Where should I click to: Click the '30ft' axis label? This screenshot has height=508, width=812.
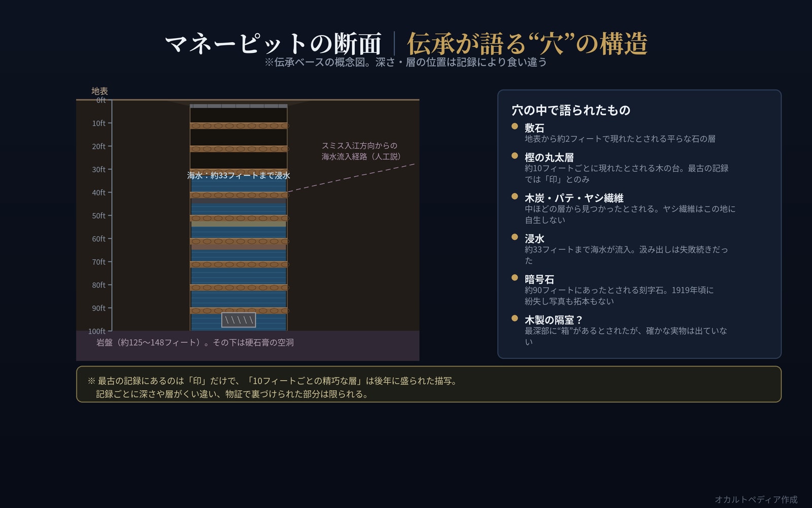pyautogui.click(x=98, y=169)
